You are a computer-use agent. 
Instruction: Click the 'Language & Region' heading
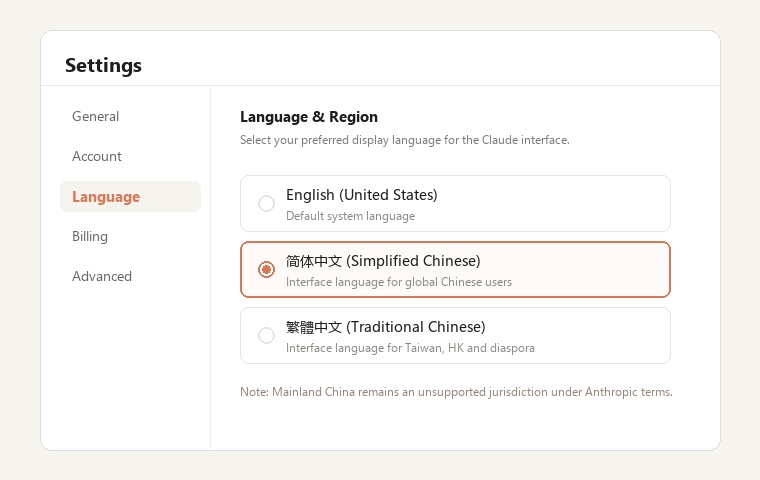(309, 117)
